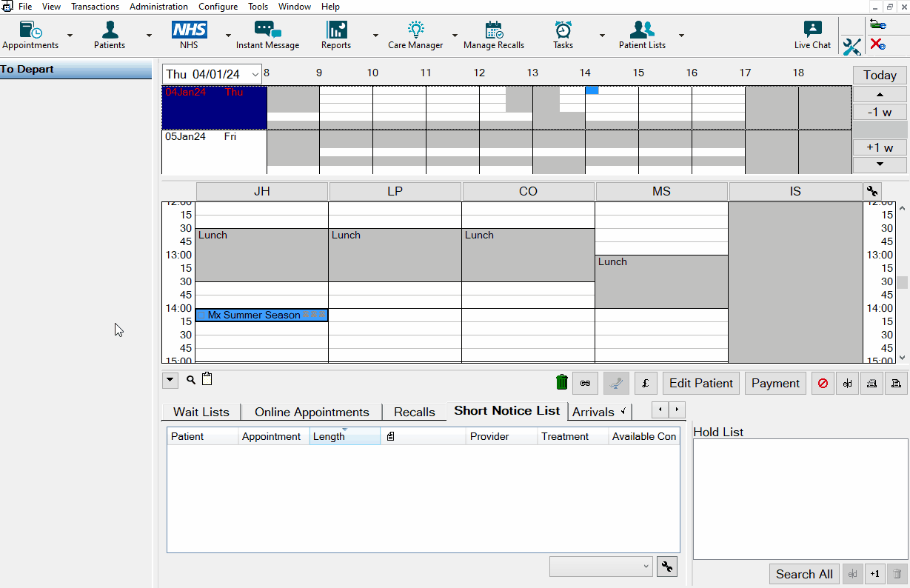Click the up arrow above -1 w
This screenshot has height=588, width=910.
coord(880,94)
